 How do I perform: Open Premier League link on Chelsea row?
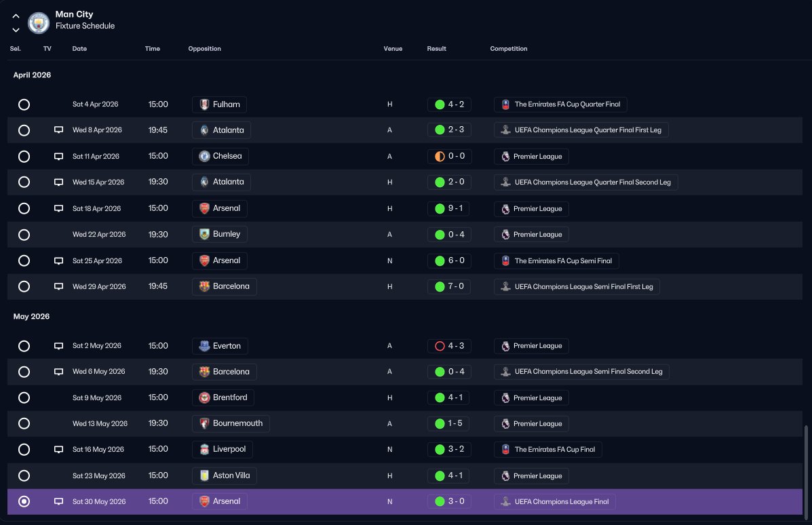(x=531, y=157)
